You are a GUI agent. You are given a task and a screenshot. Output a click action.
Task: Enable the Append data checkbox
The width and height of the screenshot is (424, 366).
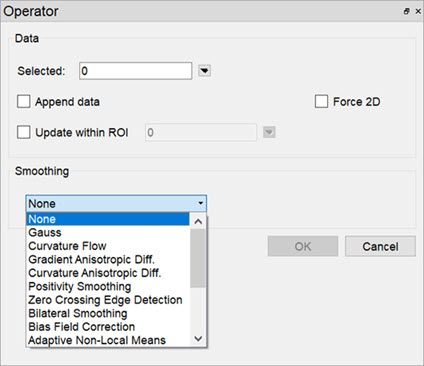click(x=24, y=101)
